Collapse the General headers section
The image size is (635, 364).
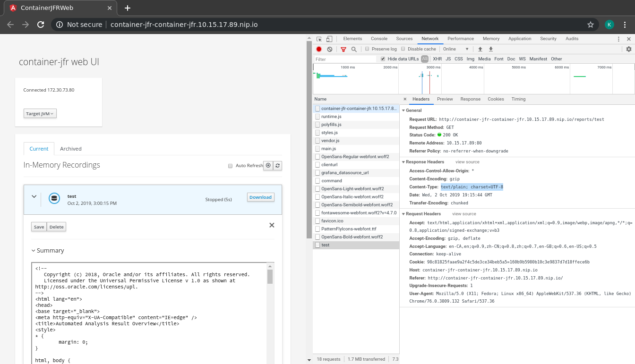click(x=403, y=110)
